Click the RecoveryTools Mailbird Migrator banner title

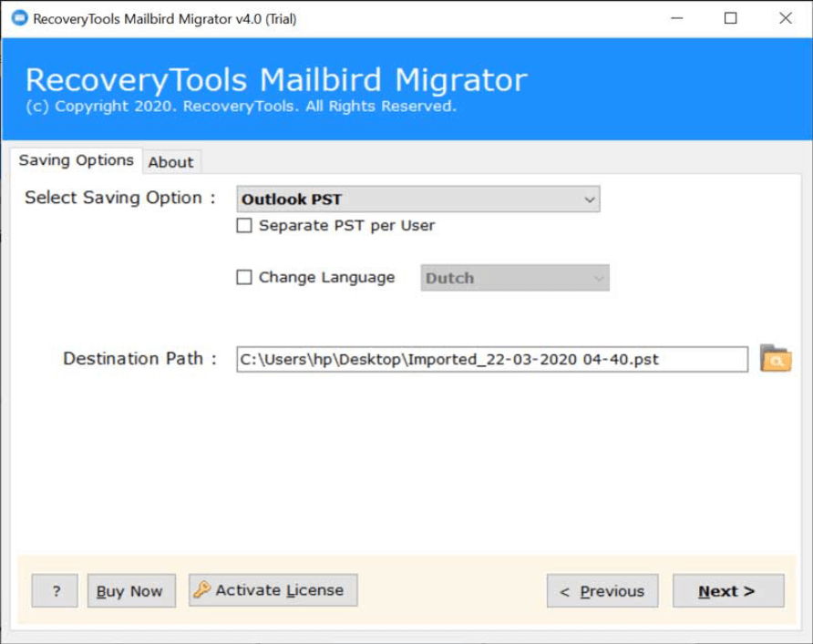(276, 80)
